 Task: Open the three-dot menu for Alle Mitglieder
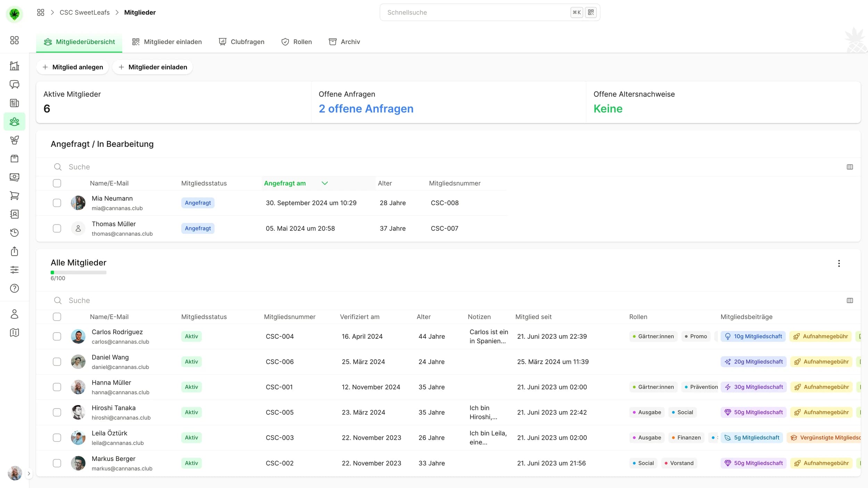[x=839, y=263]
